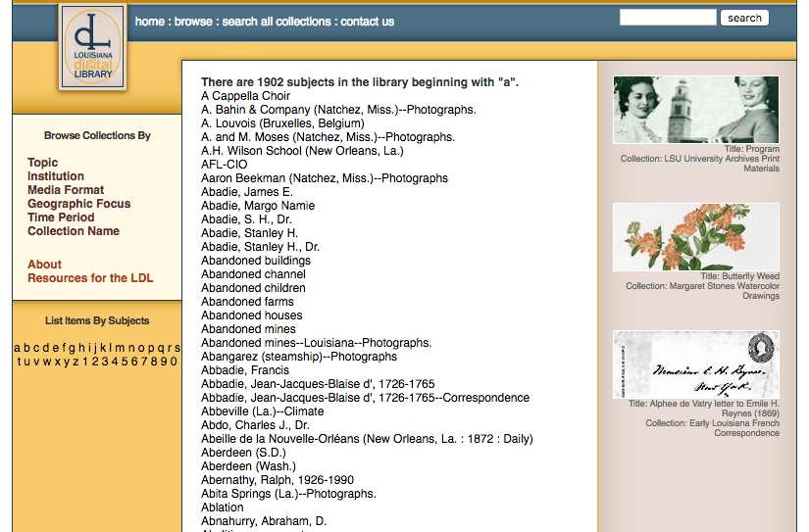The height and width of the screenshot is (532, 809).
Task: Open subject 'Aaron Beekman (Natchez, Miss.)--Photographs'
Action: pos(325,178)
